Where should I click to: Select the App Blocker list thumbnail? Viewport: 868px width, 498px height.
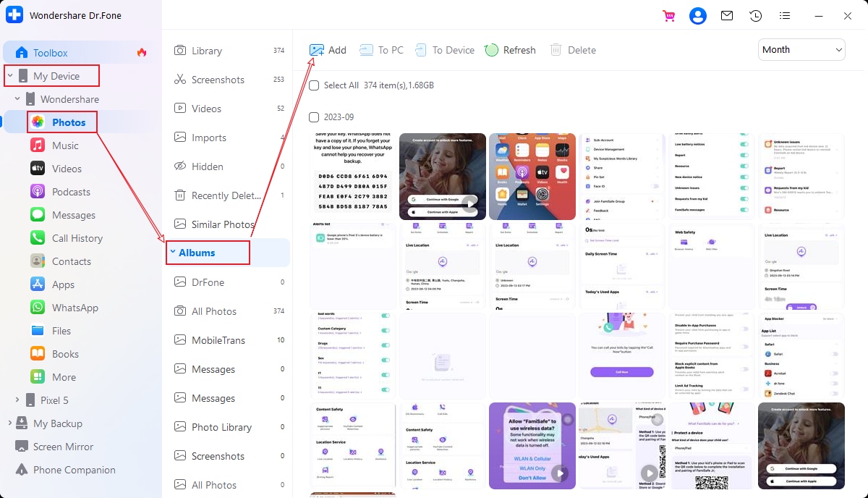[x=801, y=356]
